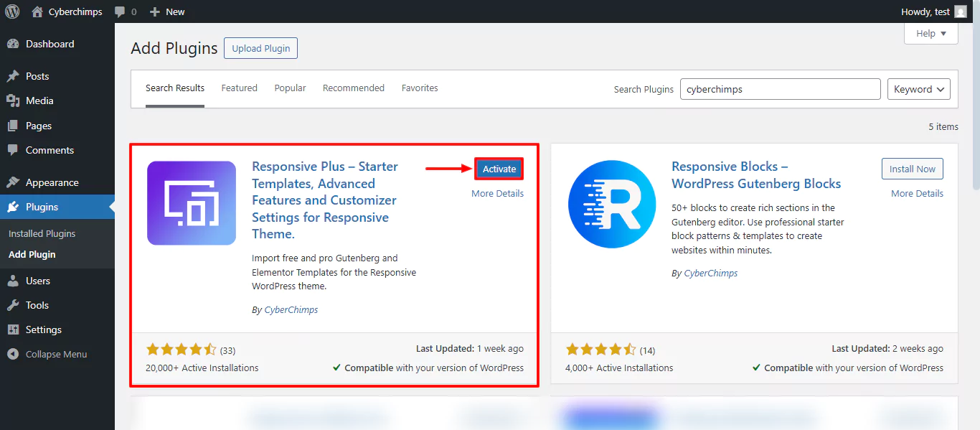Click 'Last Updated: 2 weeks ago' text
980x430 pixels.
(x=887, y=348)
